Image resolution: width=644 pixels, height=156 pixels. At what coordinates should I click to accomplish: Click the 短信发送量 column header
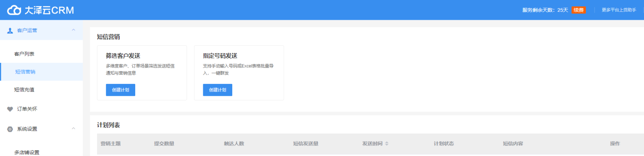coord(305,144)
